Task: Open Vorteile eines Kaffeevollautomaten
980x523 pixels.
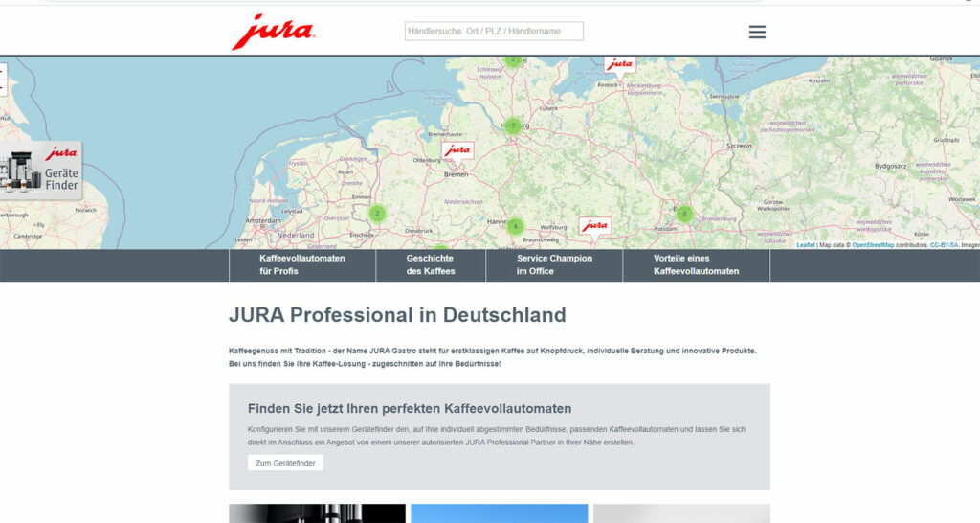Action: (696, 265)
